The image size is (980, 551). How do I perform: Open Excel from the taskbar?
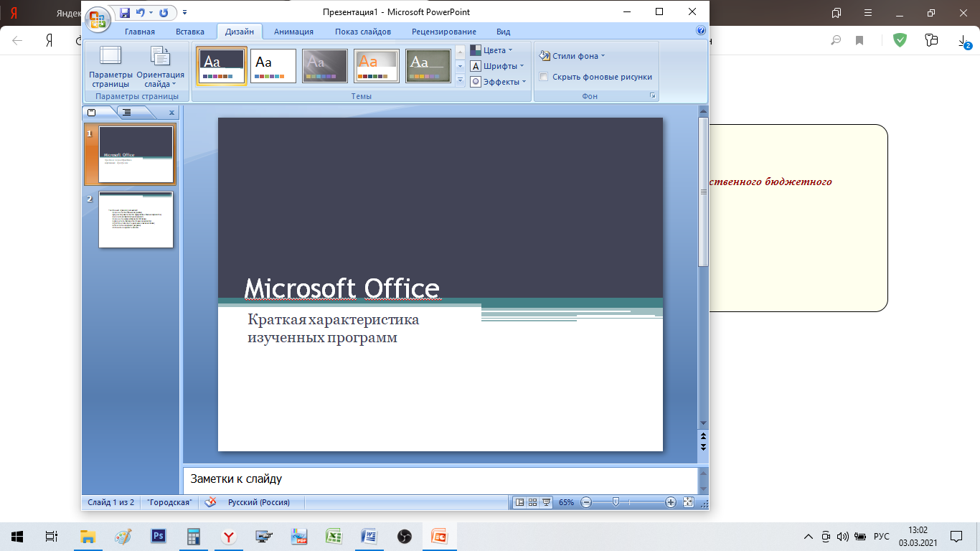click(334, 536)
